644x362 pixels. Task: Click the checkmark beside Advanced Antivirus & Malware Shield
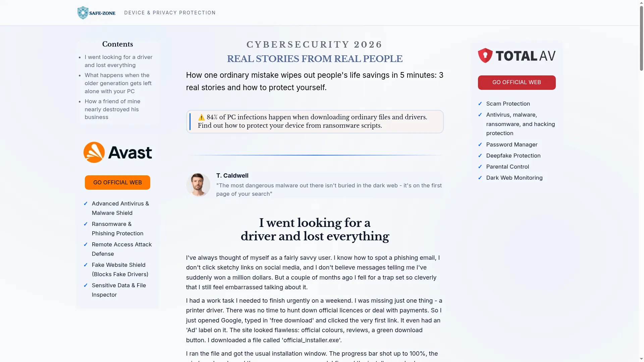(x=86, y=204)
